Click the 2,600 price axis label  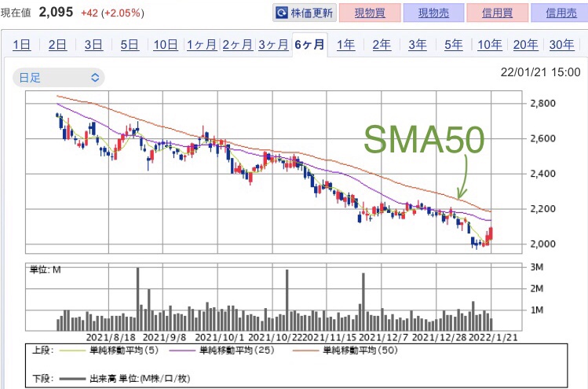[542, 138]
